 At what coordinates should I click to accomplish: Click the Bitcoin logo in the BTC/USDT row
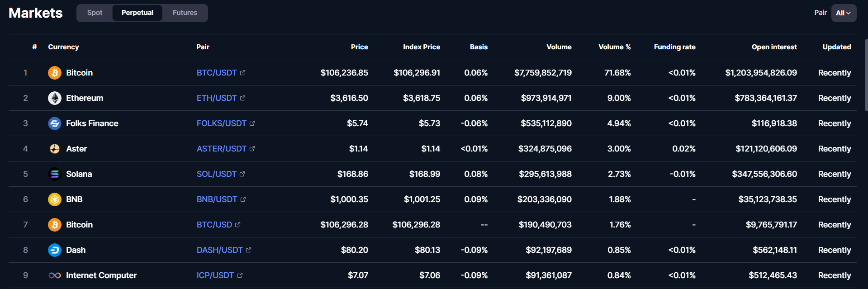coord(55,73)
